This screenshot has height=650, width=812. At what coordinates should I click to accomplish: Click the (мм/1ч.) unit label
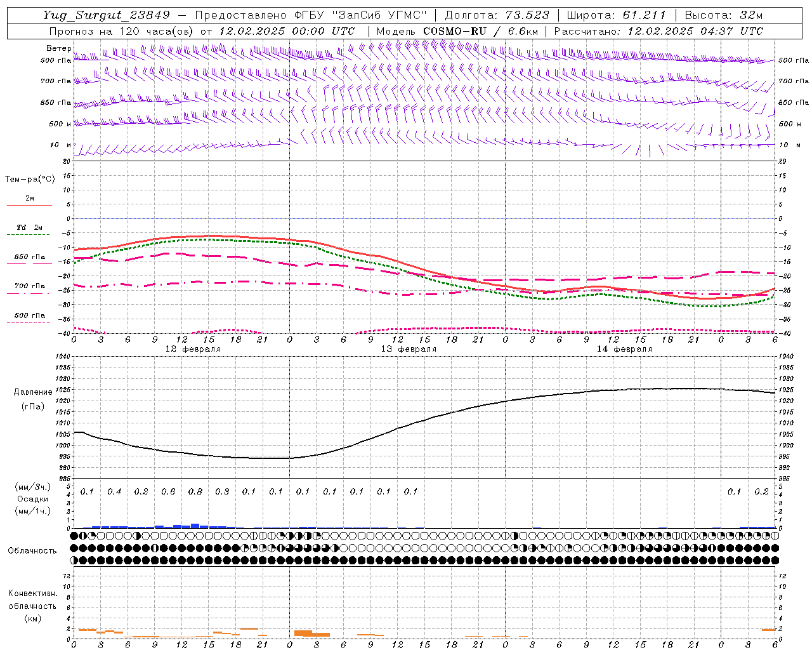[32, 511]
